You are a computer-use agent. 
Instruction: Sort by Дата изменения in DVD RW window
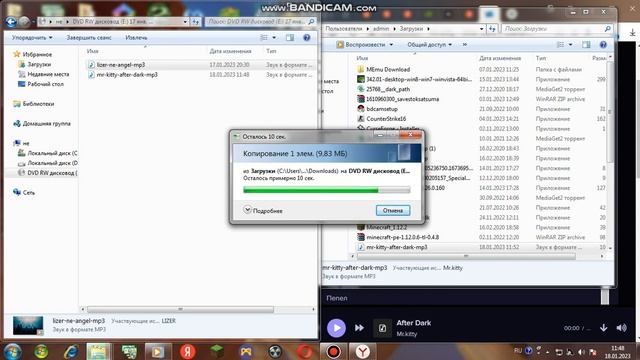tap(230, 51)
